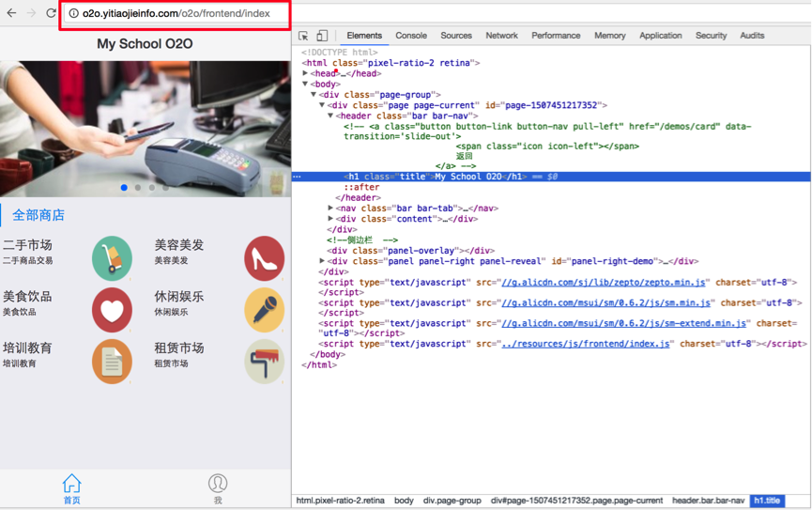Click div.page-group breadcrumb
This screenshot has height=510, width=812.
click(x=452, y=501)
